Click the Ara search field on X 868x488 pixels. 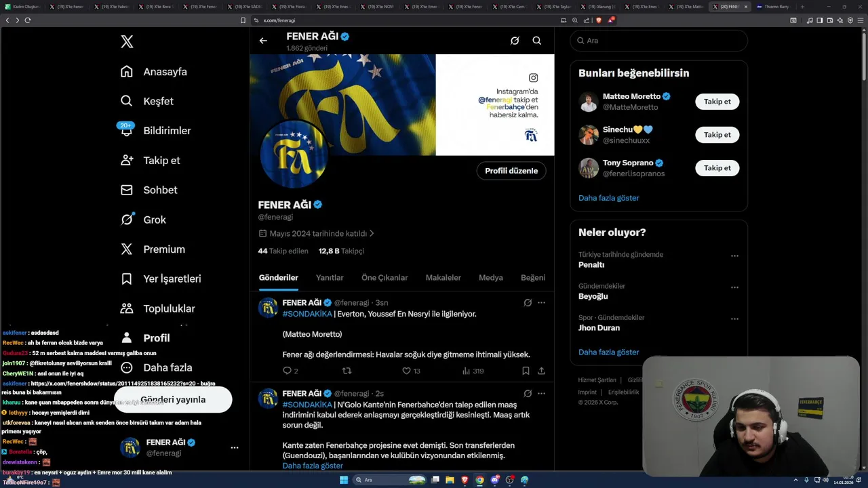(658, 41)
